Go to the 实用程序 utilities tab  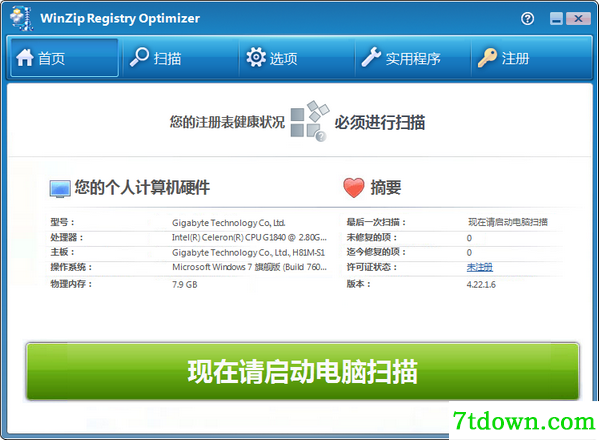(413, 58)
